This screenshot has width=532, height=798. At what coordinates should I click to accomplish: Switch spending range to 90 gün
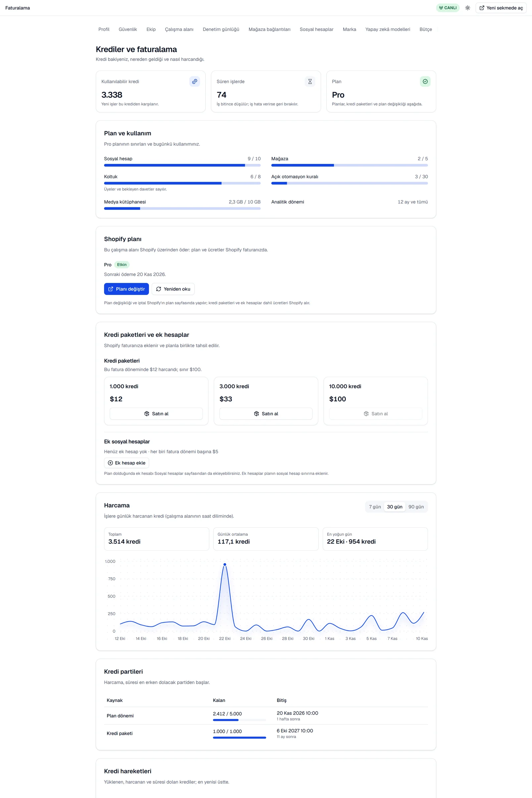point(416,507)
